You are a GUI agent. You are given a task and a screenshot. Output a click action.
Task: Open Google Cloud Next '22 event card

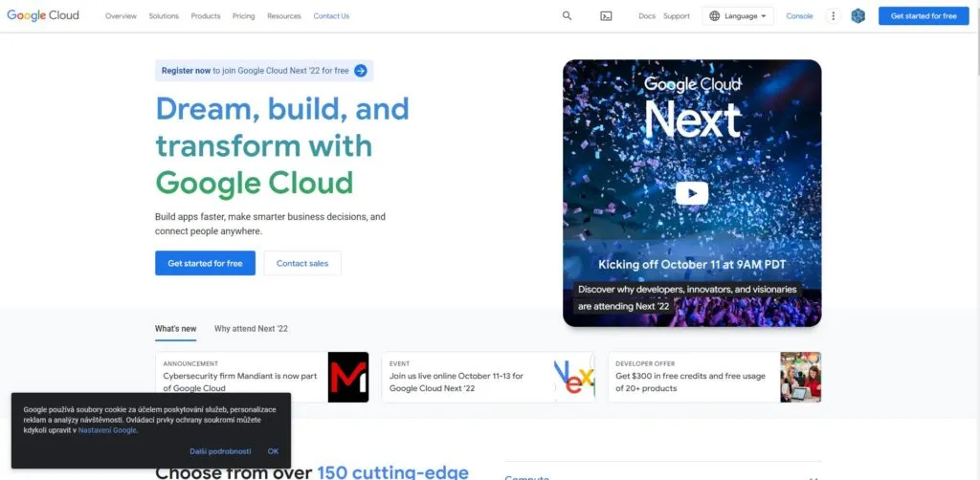coord(488,377)
